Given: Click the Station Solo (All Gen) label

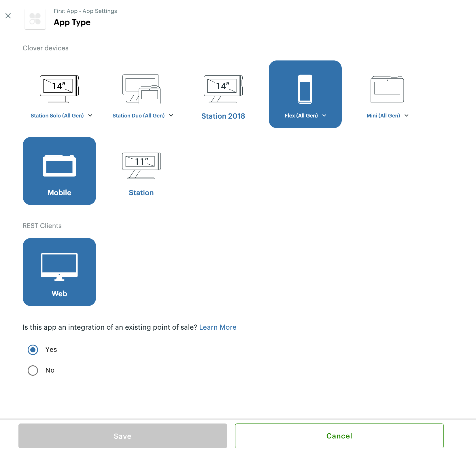Looking at the screenshot, I should 57,115.
